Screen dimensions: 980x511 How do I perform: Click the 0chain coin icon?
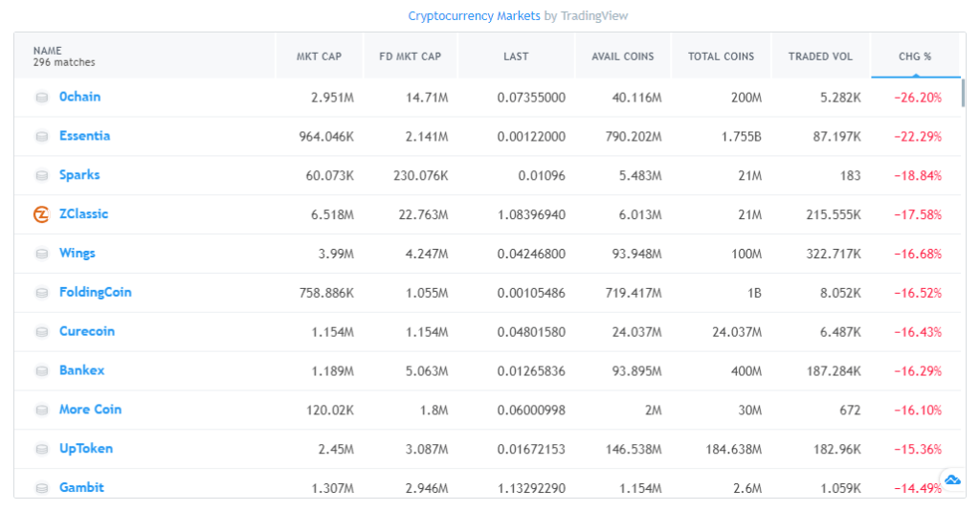(x=41, y=98)
